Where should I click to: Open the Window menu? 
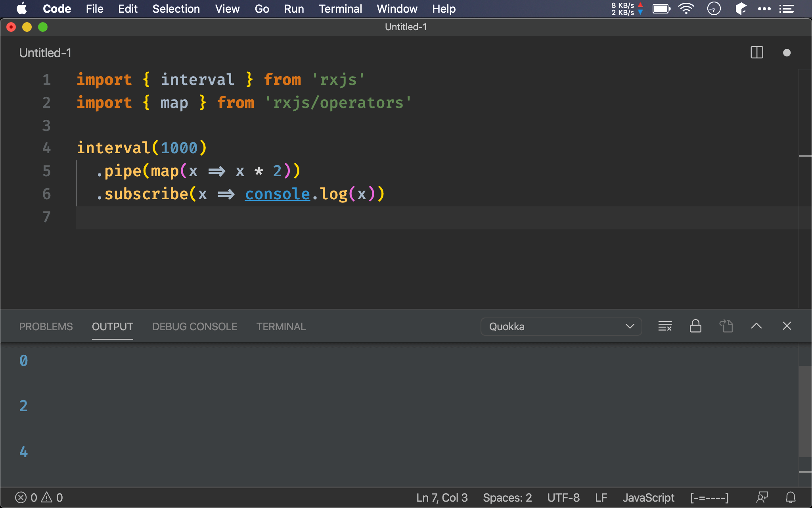pos(397,9)
